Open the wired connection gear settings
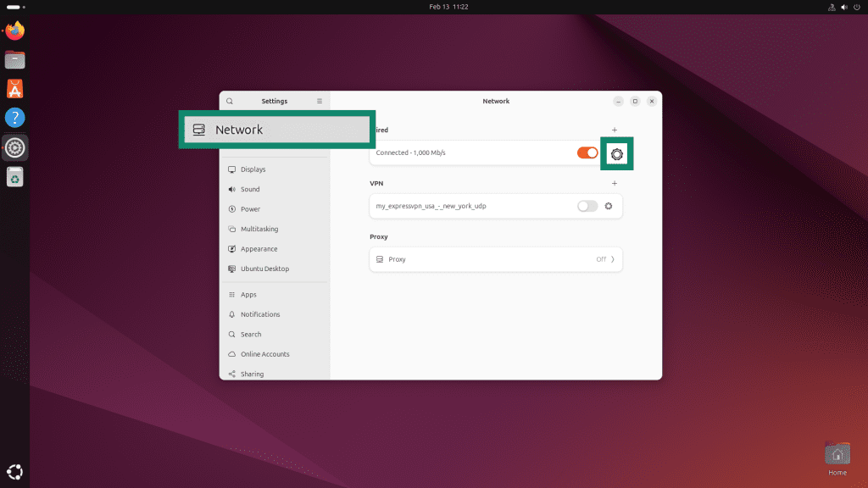The height and width of the screenshot is (488, 868). [x=617, y=154]
